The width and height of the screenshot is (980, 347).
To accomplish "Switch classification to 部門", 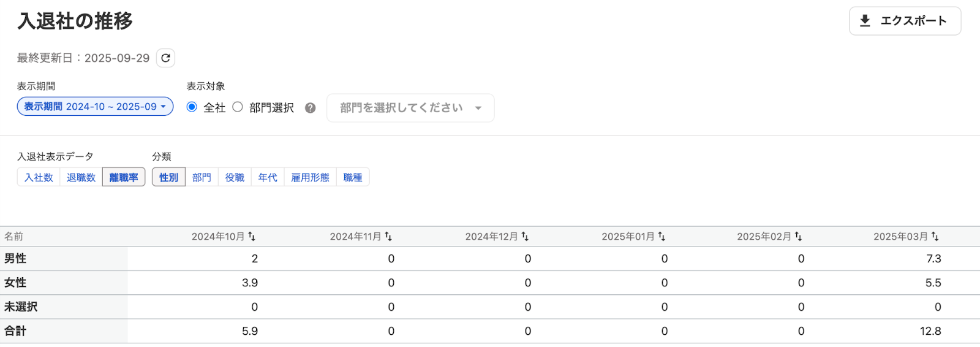I will (x=202, y=177).
